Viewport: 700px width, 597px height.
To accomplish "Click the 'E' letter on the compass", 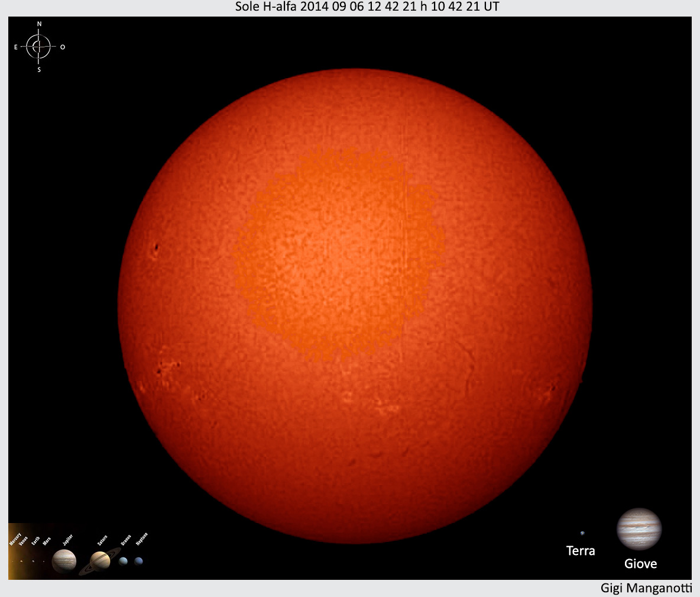I will pos(15,47).
